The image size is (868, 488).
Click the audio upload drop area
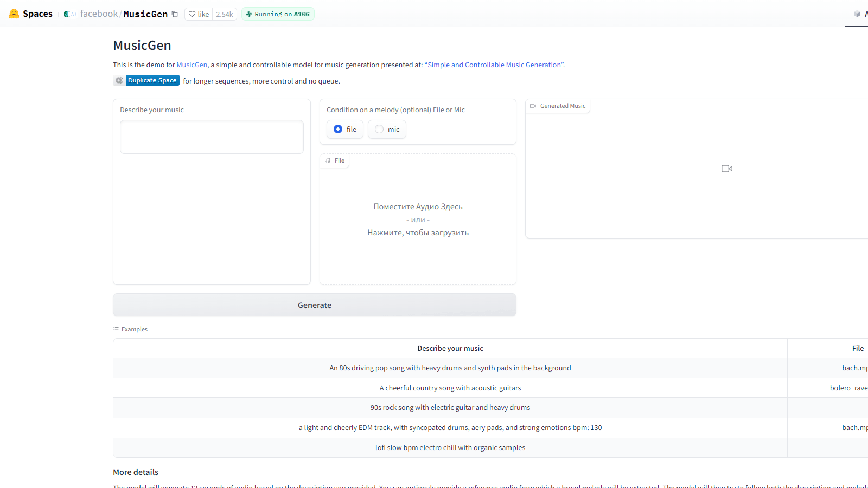coord(418,220)
